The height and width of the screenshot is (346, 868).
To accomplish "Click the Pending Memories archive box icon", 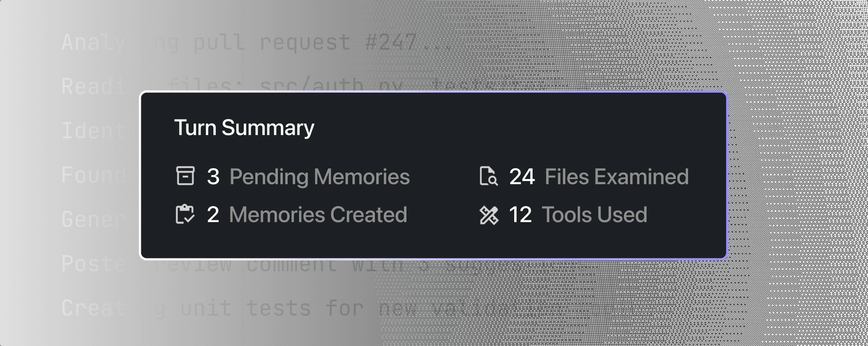I will (185, 176).
